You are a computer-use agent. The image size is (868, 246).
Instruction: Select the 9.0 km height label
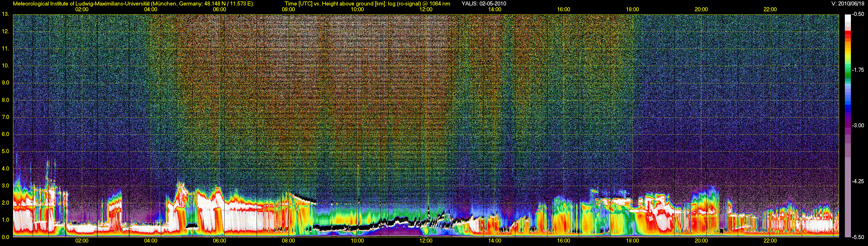pyautogui.click(x=5, y=83)
